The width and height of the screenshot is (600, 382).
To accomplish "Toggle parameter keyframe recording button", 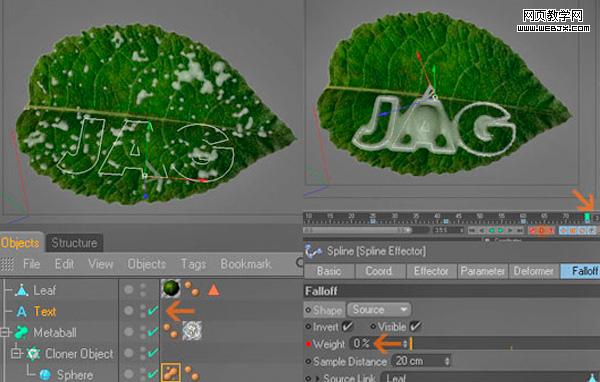I will pos(592,230).
